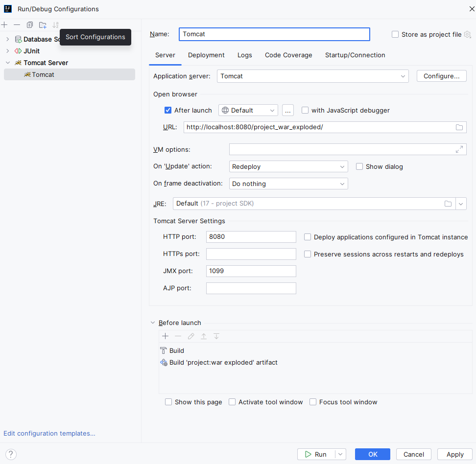Edit the Before launch task
476x464 pixels.
[191, 336]
